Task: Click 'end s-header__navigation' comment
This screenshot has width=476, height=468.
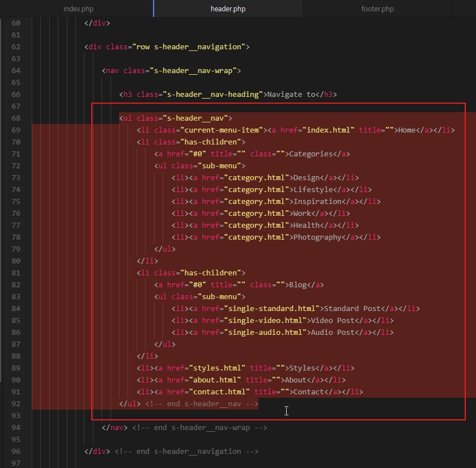Action: pos(186,452)
